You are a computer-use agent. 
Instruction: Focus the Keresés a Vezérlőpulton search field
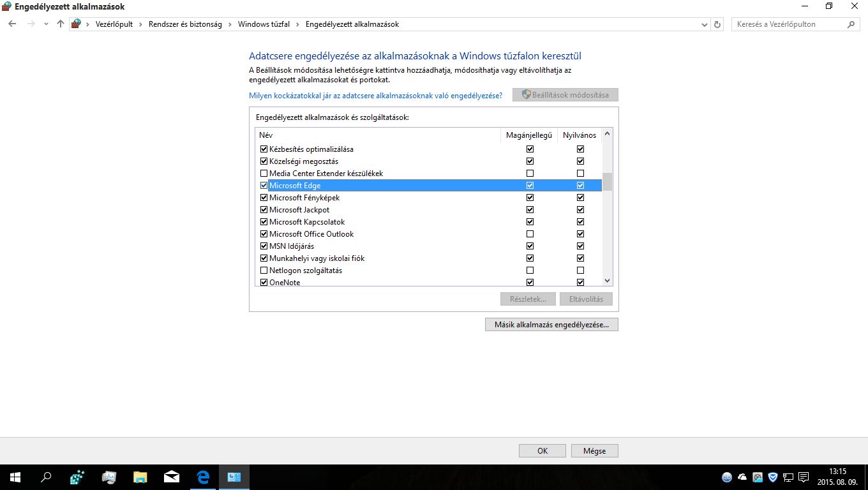coord(795,24)
